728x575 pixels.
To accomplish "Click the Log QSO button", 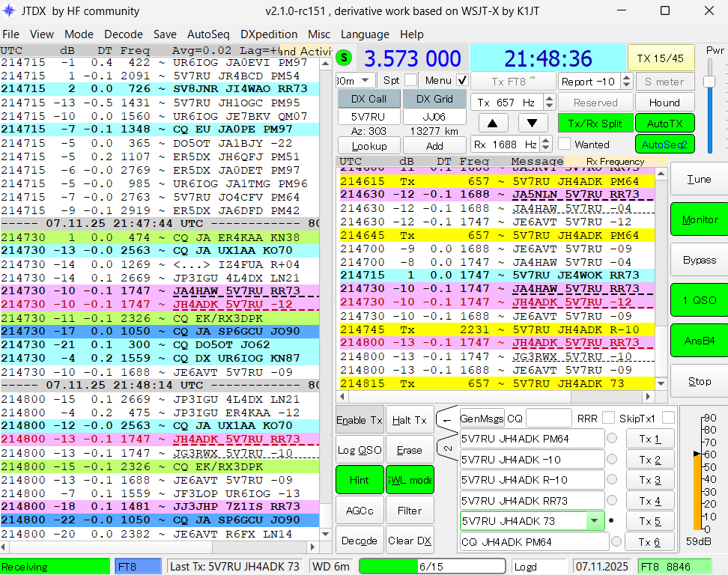I will coord(359,450).
